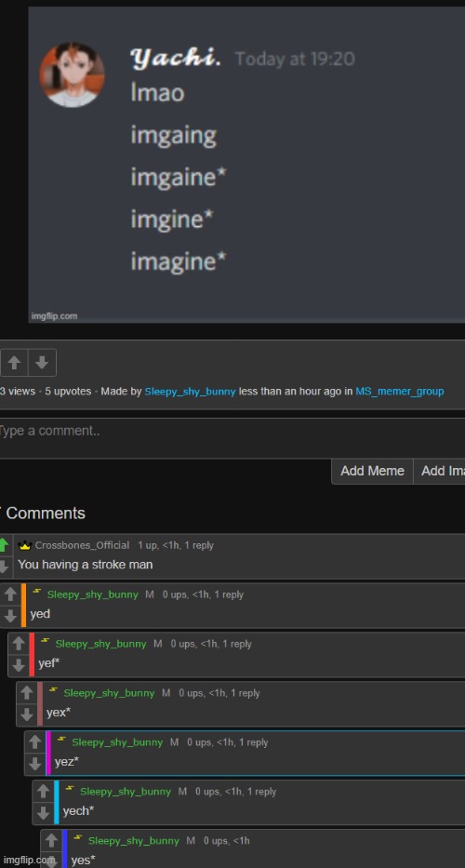The width and height of the screenshot is (465, 868).
Task: Click Sleepy_shy_bunny on the 'yech*' comment
Action: tap(126, 792)
